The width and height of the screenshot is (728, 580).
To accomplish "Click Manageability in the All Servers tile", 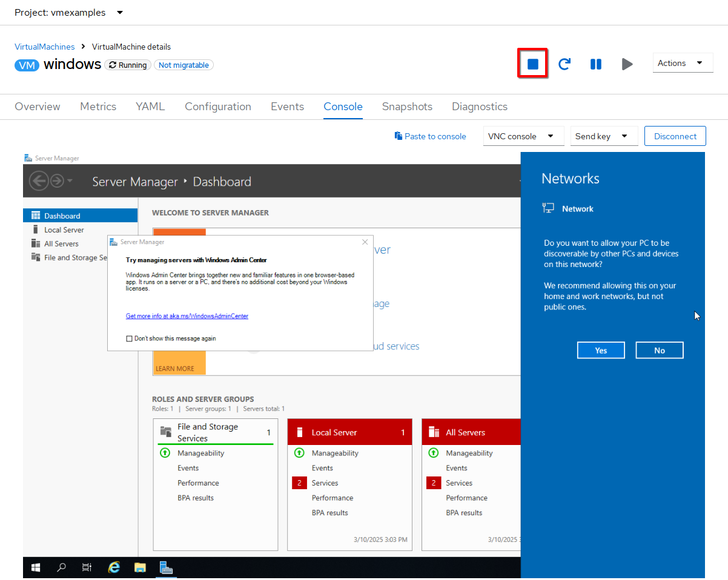I will 469,453.
